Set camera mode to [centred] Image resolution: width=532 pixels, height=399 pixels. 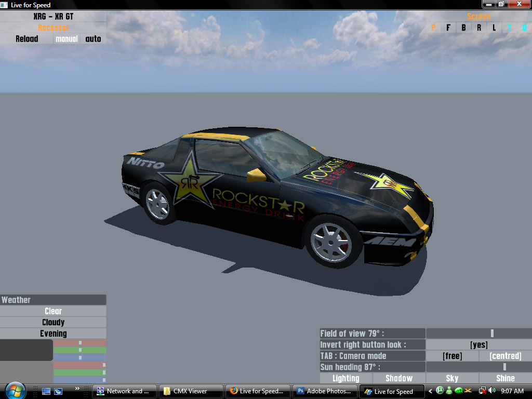(506, 355)
